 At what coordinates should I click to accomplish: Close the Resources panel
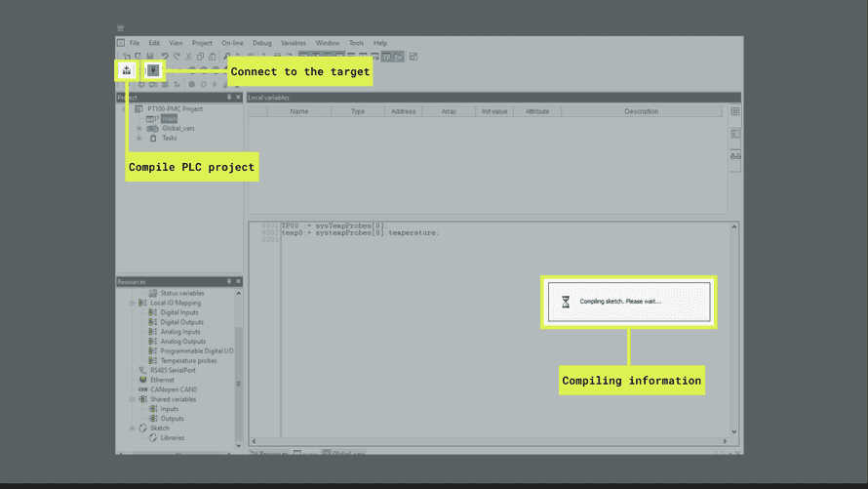click(x=238, y=282)
